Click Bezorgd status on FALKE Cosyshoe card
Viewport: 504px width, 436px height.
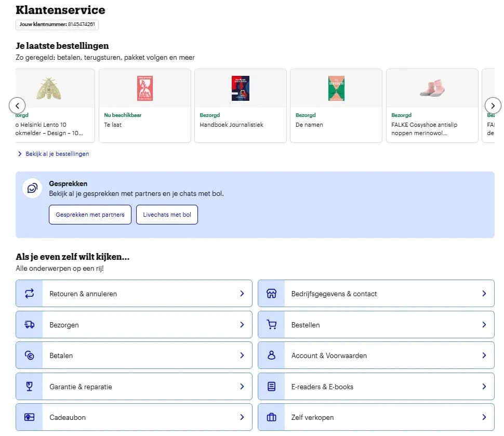click(x=401, y=115)
